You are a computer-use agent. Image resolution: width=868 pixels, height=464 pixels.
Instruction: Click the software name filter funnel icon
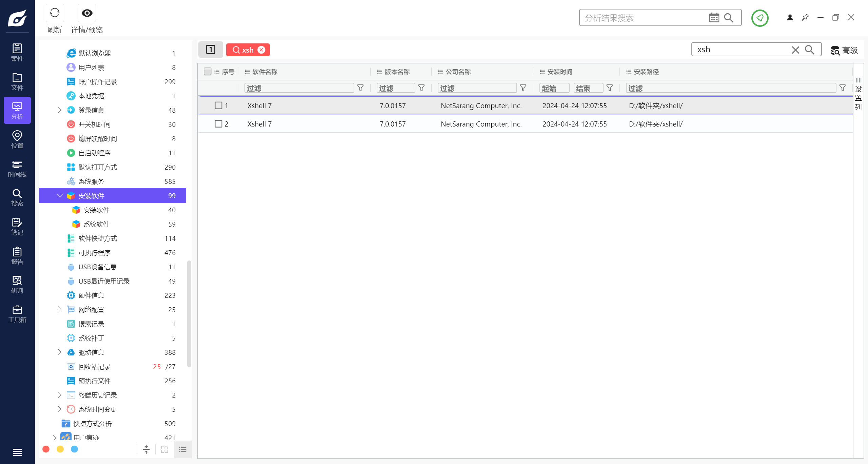tap(360, 88)
